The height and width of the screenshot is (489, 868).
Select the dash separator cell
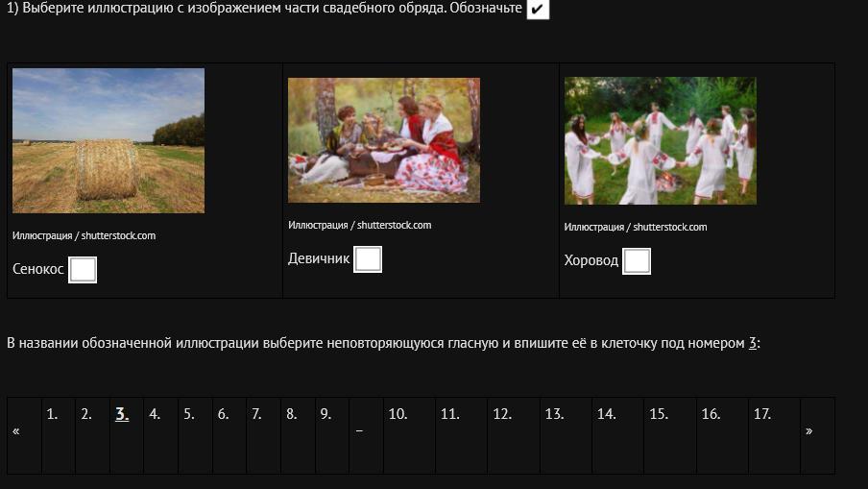coord(367,435)
